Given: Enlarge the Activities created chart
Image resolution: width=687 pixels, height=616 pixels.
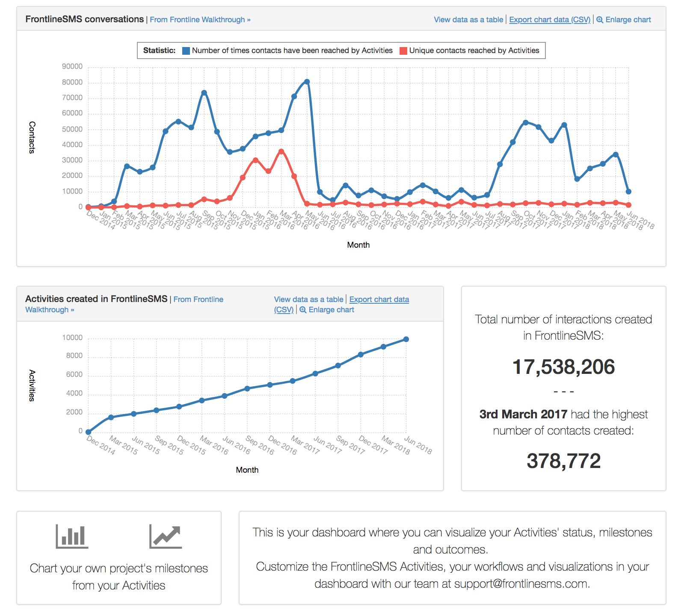Looking at the screenshot, I should 327,310.
